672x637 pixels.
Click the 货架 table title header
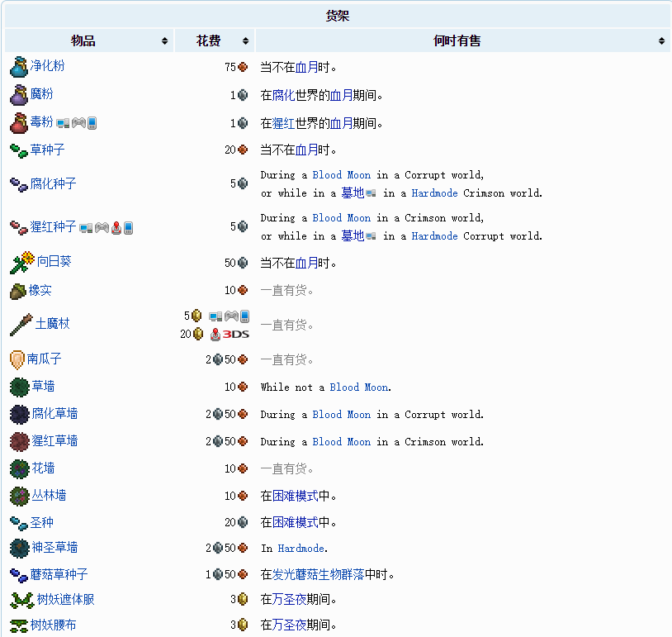[x=338, y=16]
